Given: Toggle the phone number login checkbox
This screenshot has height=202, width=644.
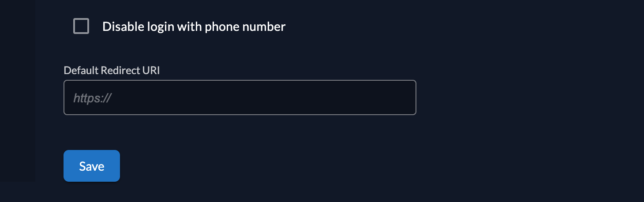Looking at the screenshot, I should pyautogui.click(x=81, y=26).
